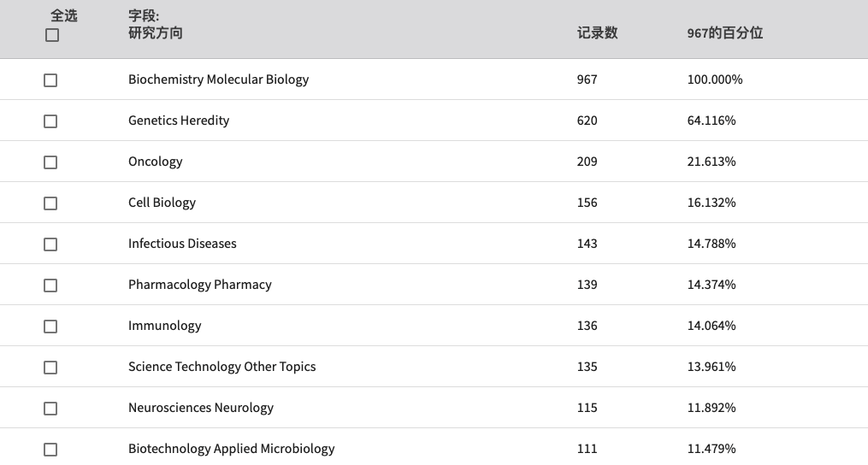Select the Pharmacology Pharmacy checkbox
This screenshot has height=465, width=868.
click(50, 285)
